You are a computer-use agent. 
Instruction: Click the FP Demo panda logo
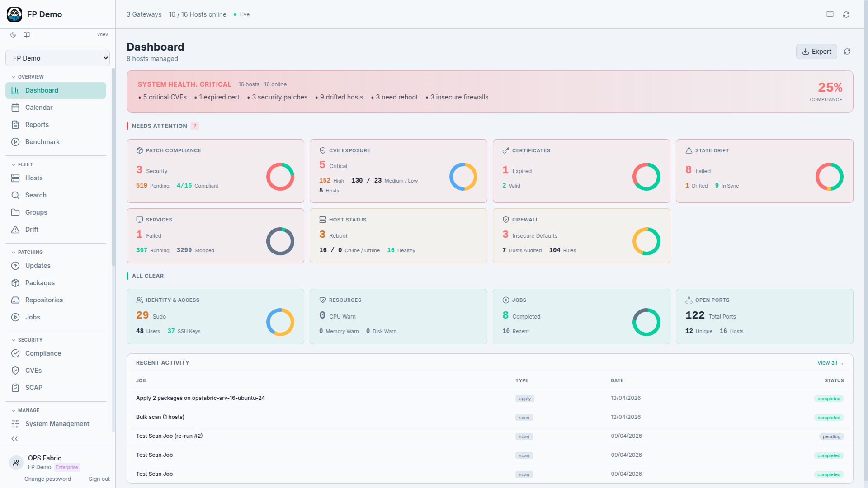point(14,14)
